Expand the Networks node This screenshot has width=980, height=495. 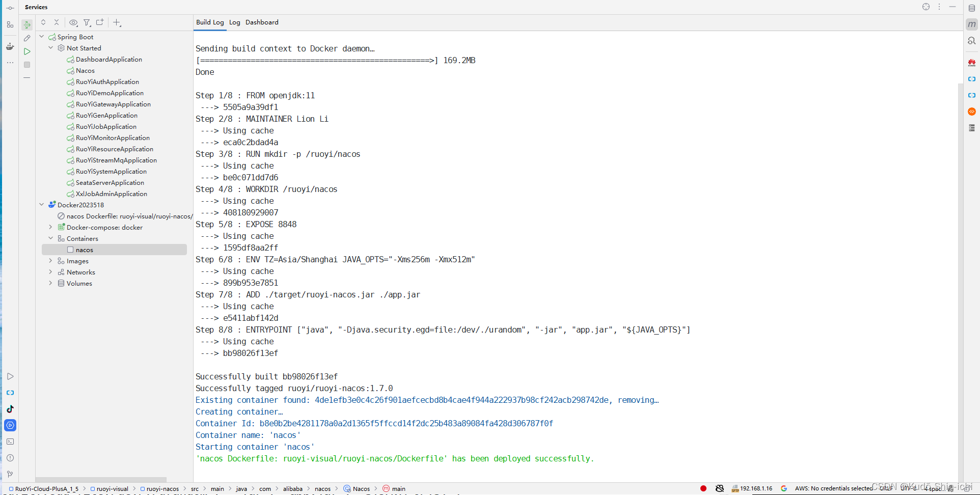coord(51,272)
